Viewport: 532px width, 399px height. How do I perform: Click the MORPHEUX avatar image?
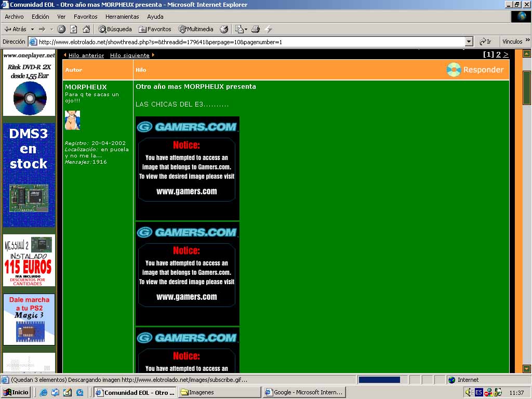[73, 120]
